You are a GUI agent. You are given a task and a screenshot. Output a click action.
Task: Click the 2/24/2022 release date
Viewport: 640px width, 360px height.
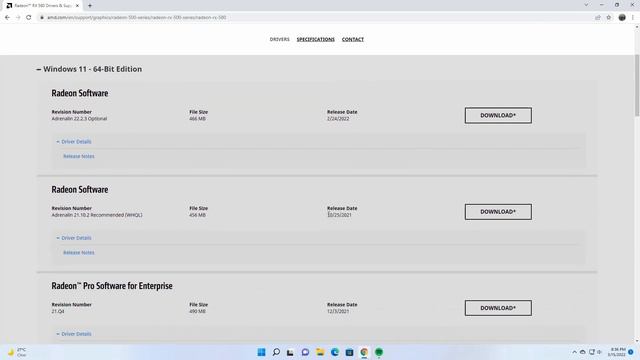coord(338,119)
